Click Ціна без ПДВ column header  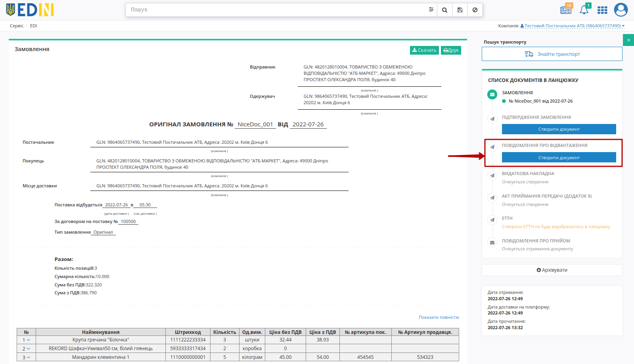click(x=285, y=332)
